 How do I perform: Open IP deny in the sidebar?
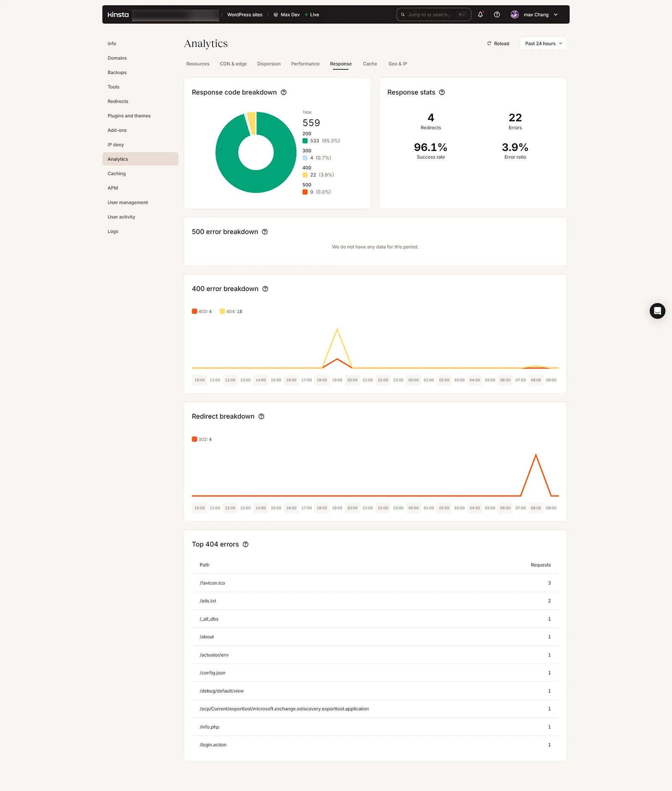coord(116,145)
